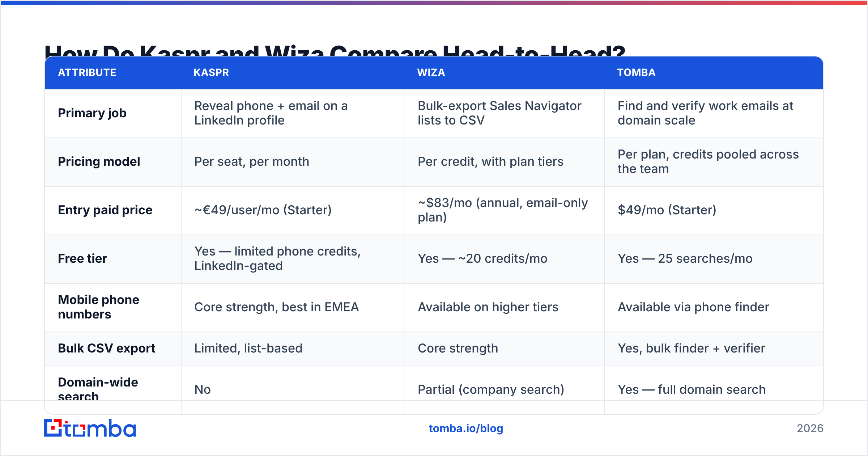Click the 'Bulk CSV export' row label
Image resolution: width=868 pixels, height=456 pixels.
click(107, 348)
